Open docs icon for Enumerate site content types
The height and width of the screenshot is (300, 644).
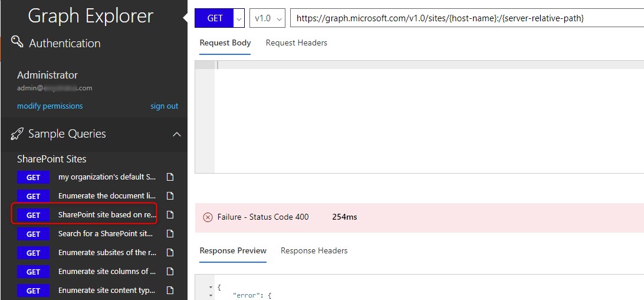pos(170,291)
